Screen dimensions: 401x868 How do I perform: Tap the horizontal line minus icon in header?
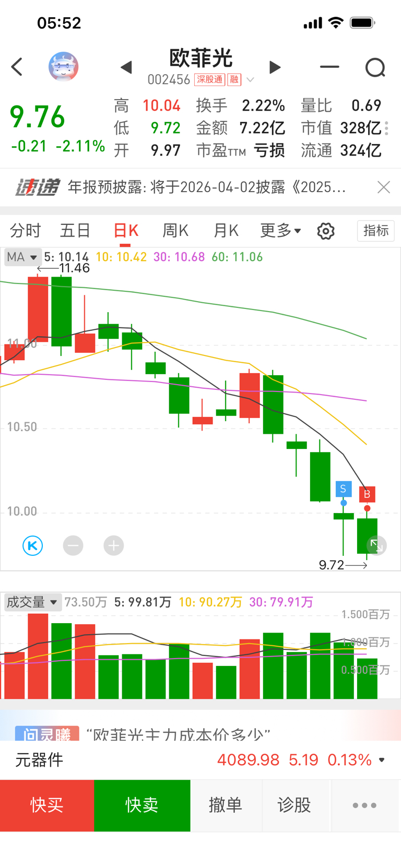click(x=329, y=67)
